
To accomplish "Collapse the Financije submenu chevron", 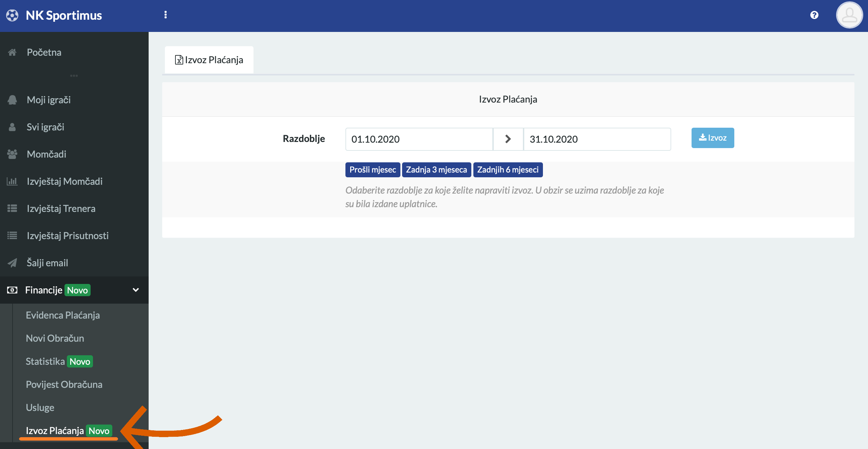I will (x=136, y=290).
